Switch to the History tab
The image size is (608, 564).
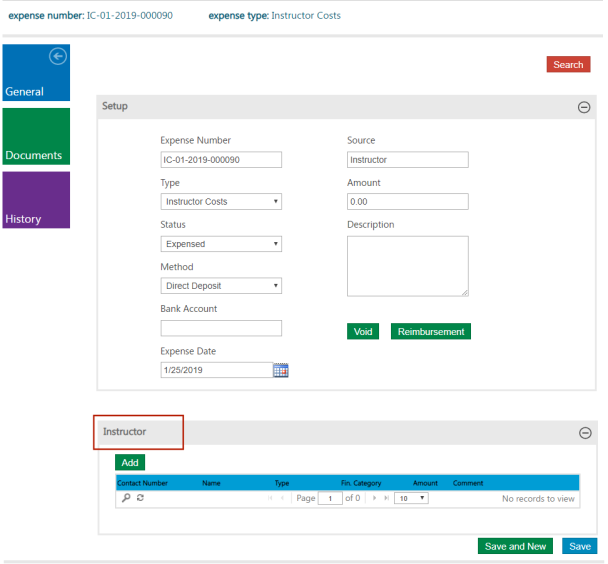click(36, 200)
